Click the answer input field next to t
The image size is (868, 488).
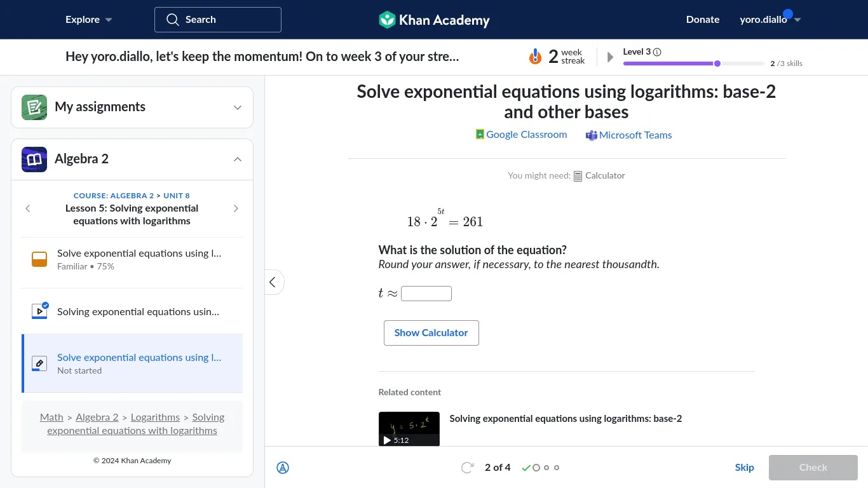pos(426,293)
